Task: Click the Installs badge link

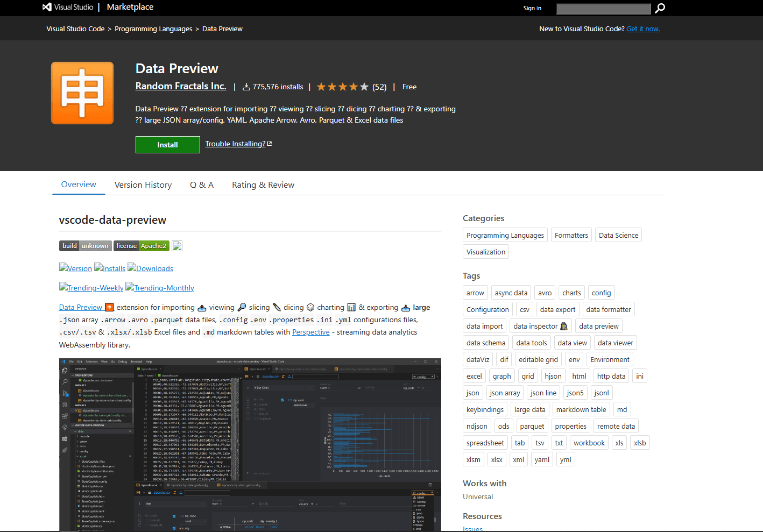Action: point(110,268)
